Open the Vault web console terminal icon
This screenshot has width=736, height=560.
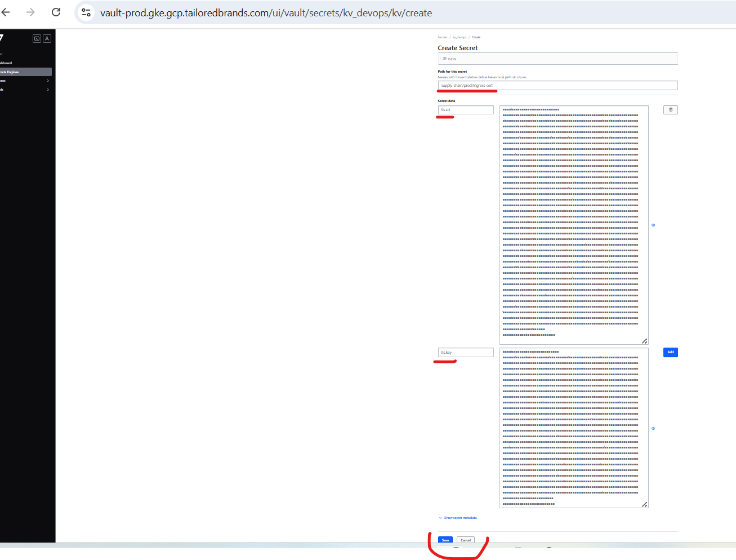[37, 38]
